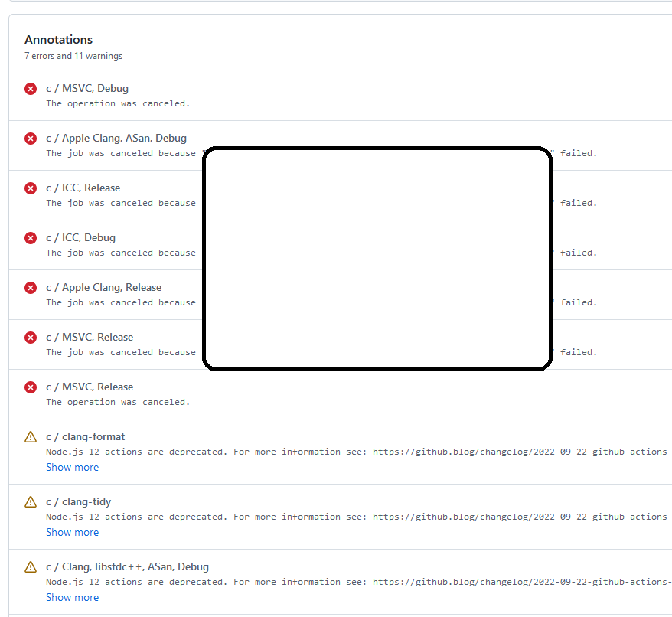This screenshot has height=617, width=672.
Task: Click 'The operation was canceled.' under MSVC, Debug
Action: (x=118, y=103)
